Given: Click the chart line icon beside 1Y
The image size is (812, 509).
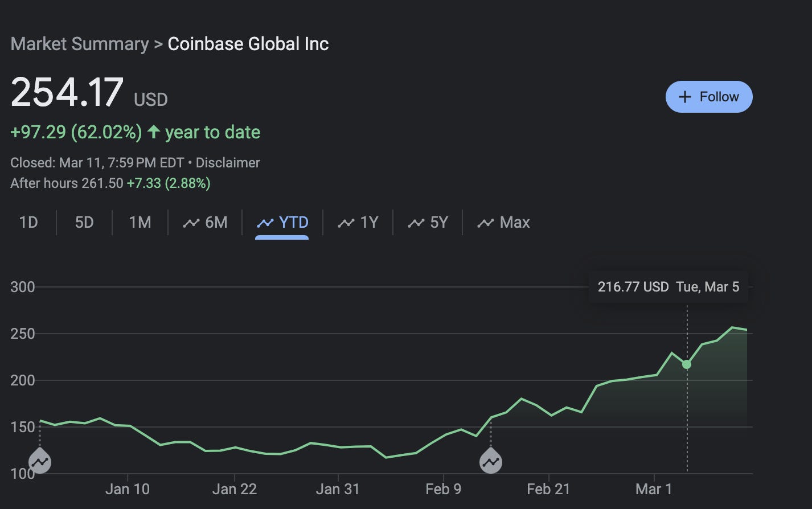Looking at the screenshot, I should 346,223.
